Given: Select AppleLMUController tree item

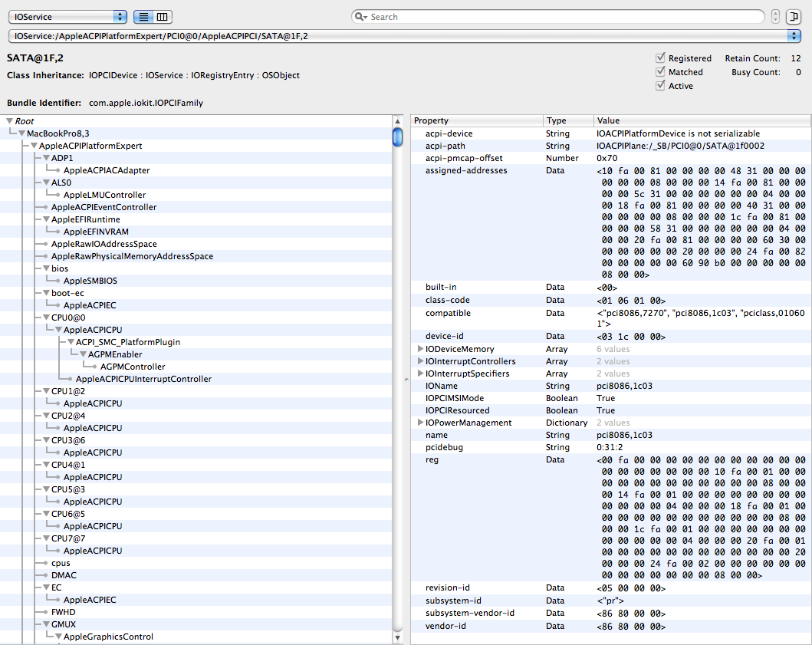Looking at the screenshot, I should pos(104,195).
